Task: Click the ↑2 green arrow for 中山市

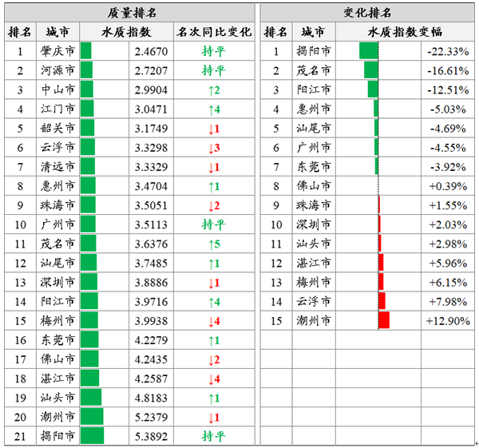Action: point(213,89)
